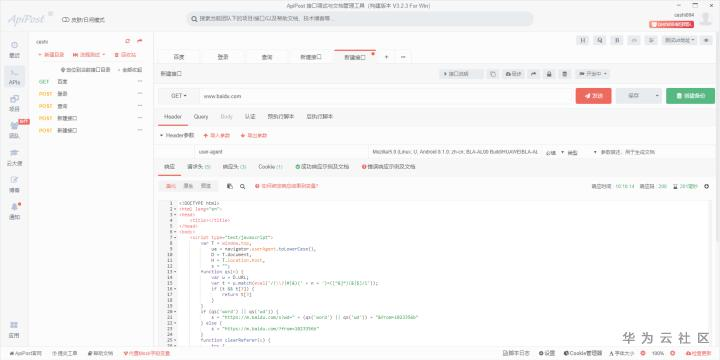Click the red 发送 (Send) button
This screenshot has width=720, height=360.
tap(593, 96)
